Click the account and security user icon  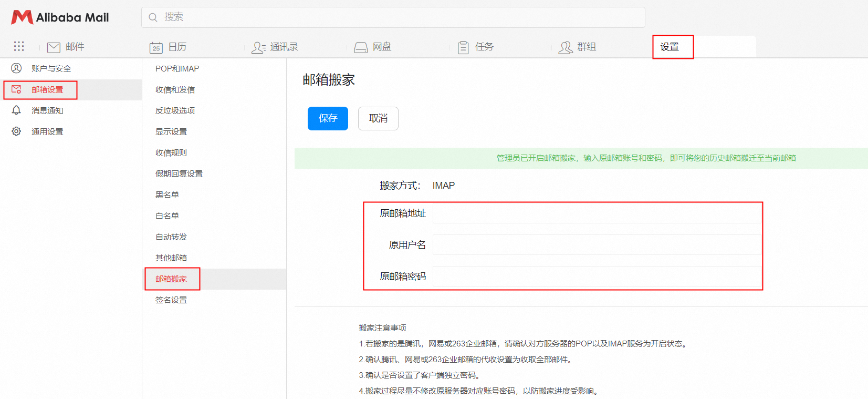(x=16, y=68)
